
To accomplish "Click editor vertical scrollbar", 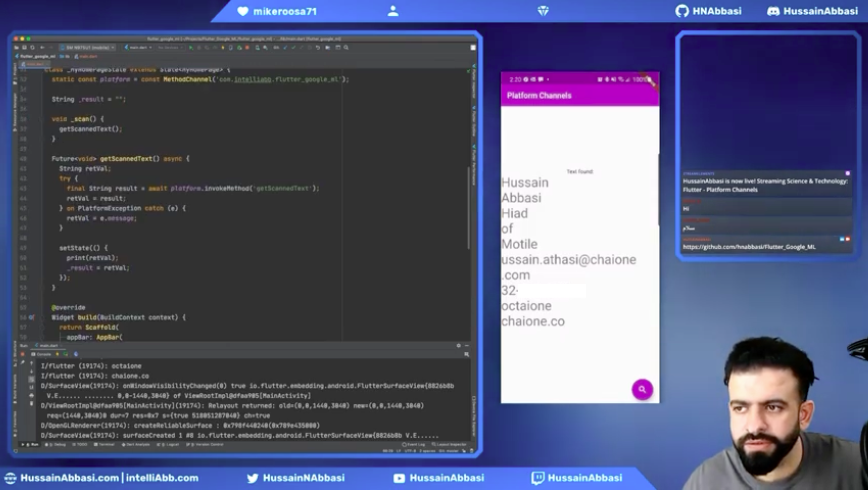I will click(x=468, y=208).
